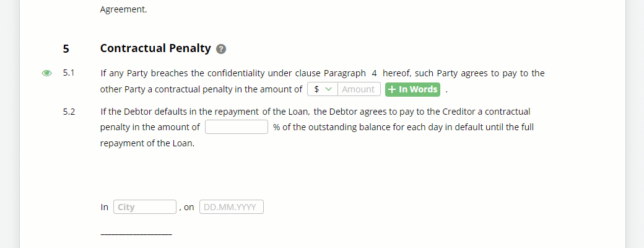This screenshot has width=644, height=248.
Task: Open the help tooltip beside Contractual Penalty
Action: pos(221,50)
